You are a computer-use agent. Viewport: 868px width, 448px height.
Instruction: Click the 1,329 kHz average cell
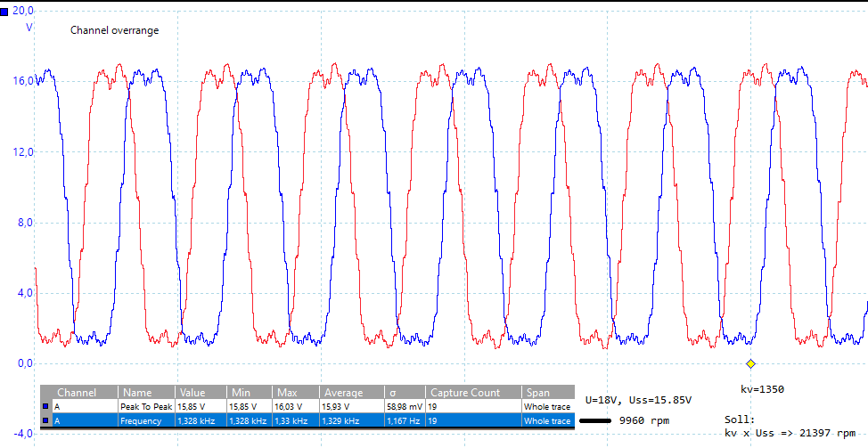click(352, 421)
